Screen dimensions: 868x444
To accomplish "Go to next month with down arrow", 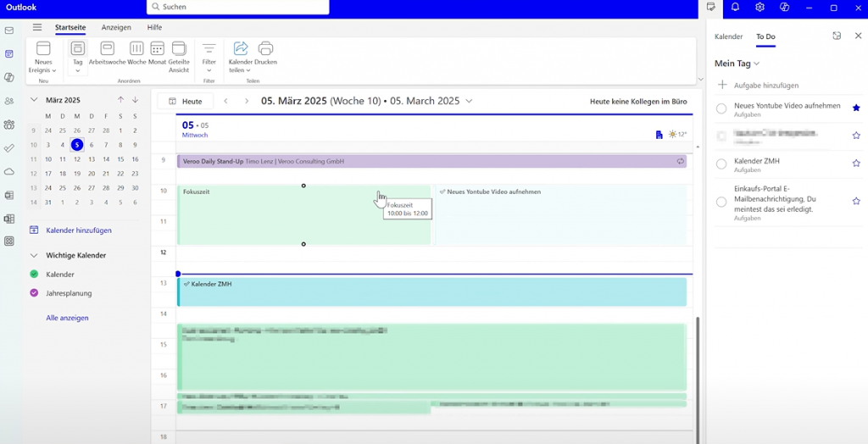I will (135, 100).
